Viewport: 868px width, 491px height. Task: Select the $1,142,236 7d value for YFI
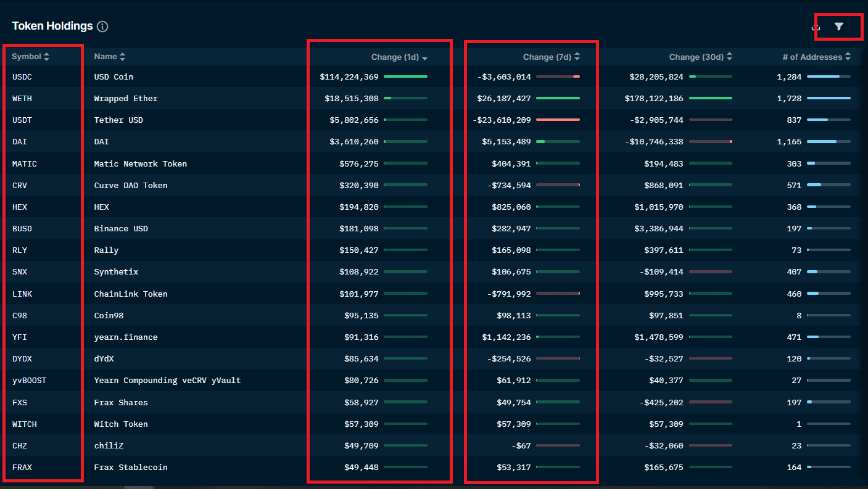506,337
